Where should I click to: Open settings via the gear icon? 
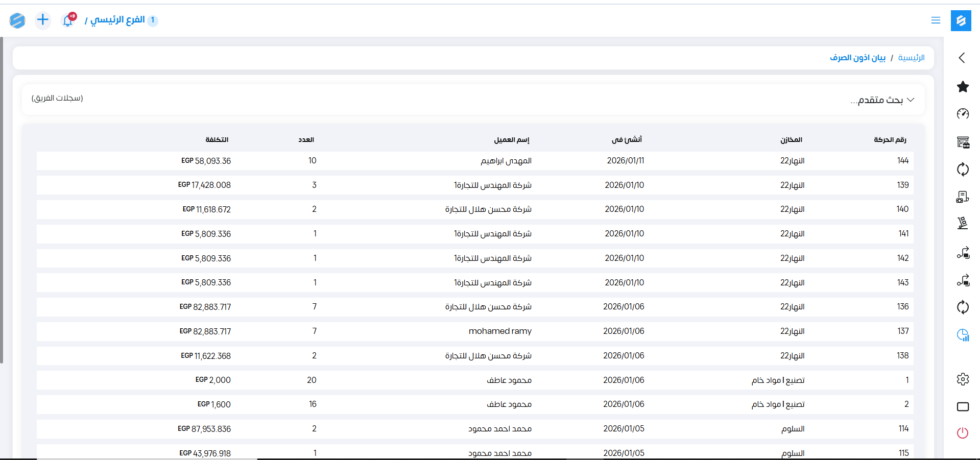click(x=963, y=379)
